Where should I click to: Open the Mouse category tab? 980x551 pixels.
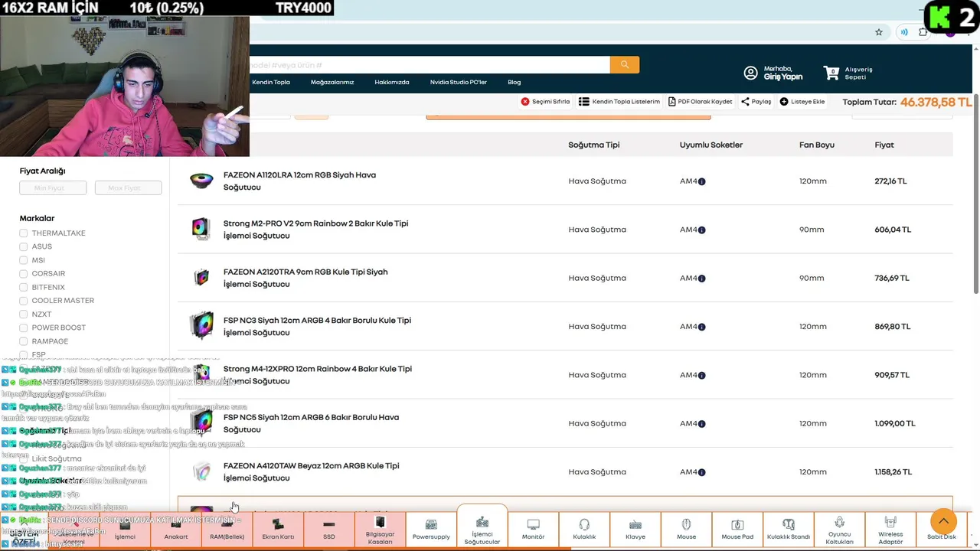pos(686,530)
